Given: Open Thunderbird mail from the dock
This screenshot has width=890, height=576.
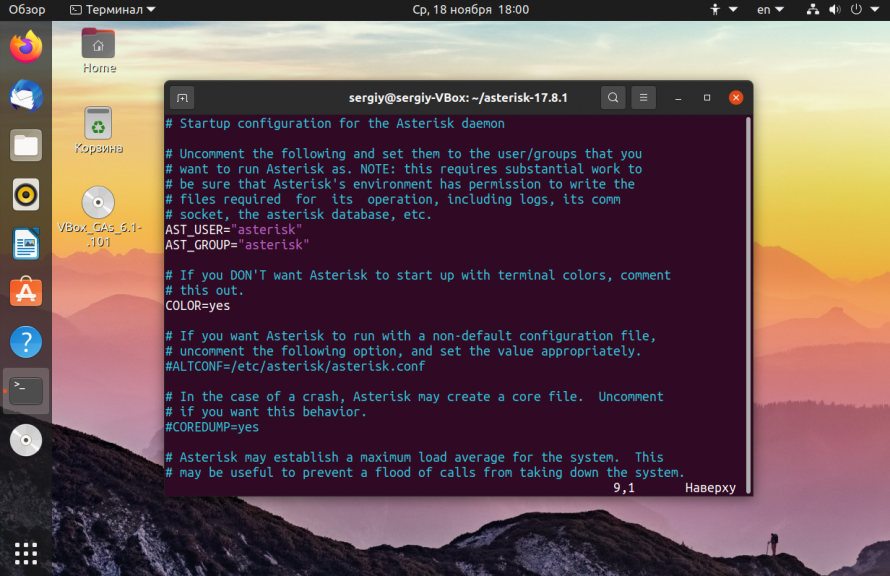Looking at the screenshot, I should pyautogui.click(x=26, y=96).
